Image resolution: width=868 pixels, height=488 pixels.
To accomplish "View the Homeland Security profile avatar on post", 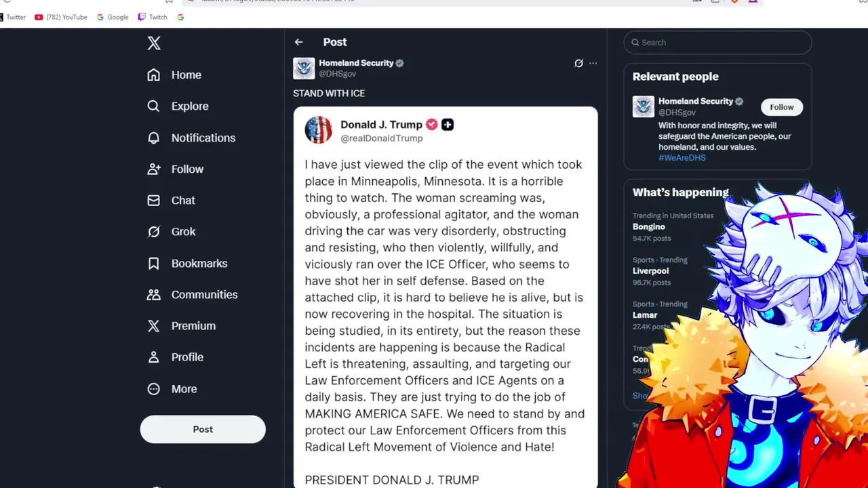I will [304, 68].
